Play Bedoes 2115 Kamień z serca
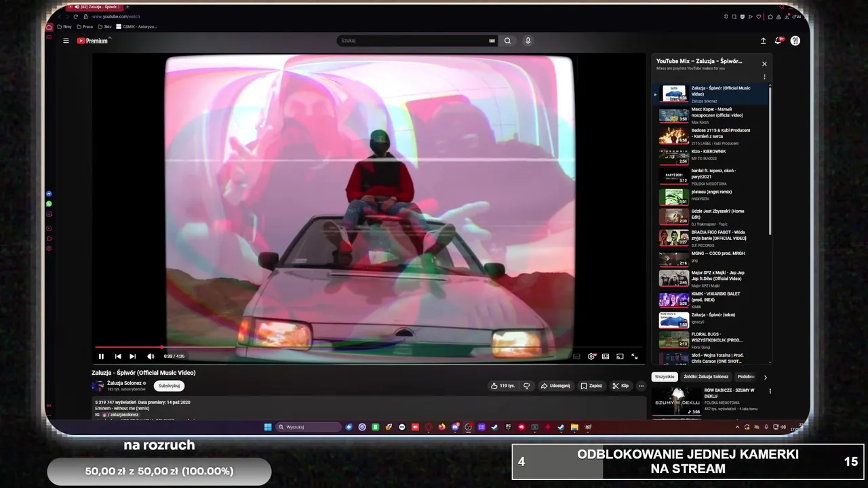Viewport: 868px width, 488px height. click(712, 136)
